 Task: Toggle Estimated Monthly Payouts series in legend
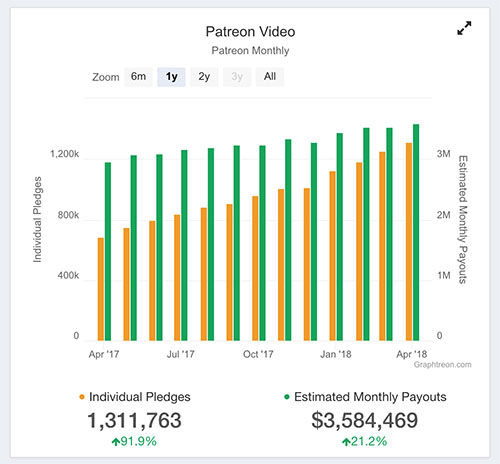pyautogui.click(x=365, y=397)
